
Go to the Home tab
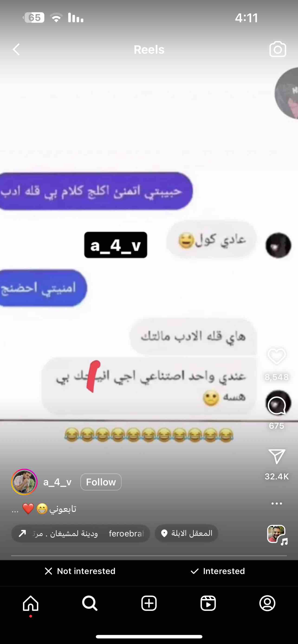pos(31,603)
